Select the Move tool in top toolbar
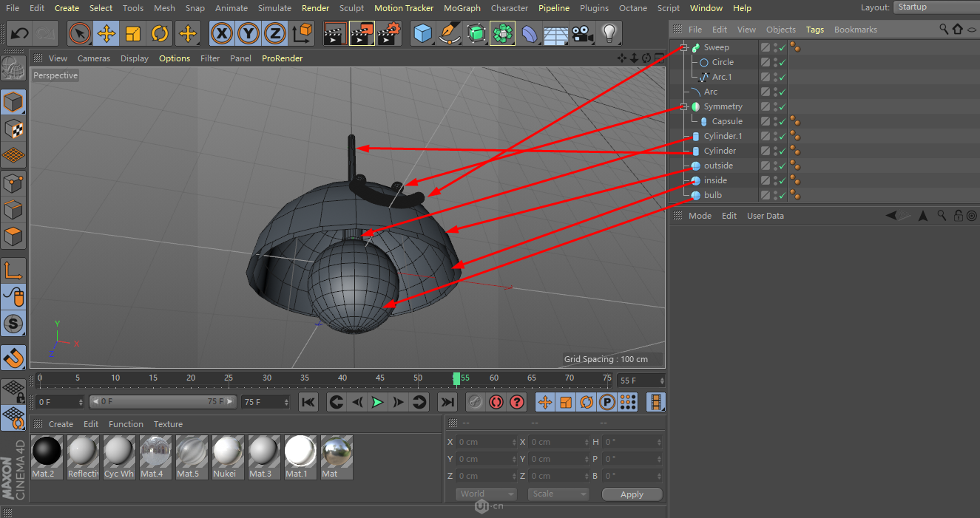The height and width of the screenshot is (518, 980). coord(107,33)
